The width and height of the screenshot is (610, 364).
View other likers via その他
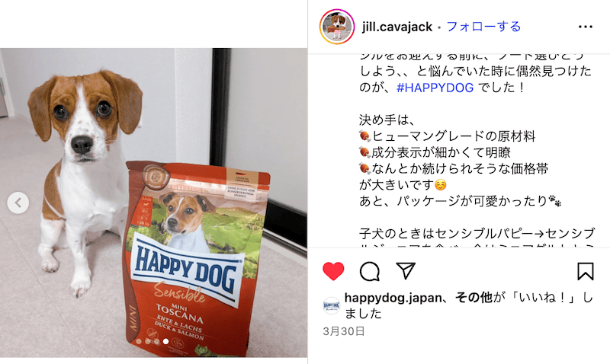pyautogui.click(x=474, y=298)
